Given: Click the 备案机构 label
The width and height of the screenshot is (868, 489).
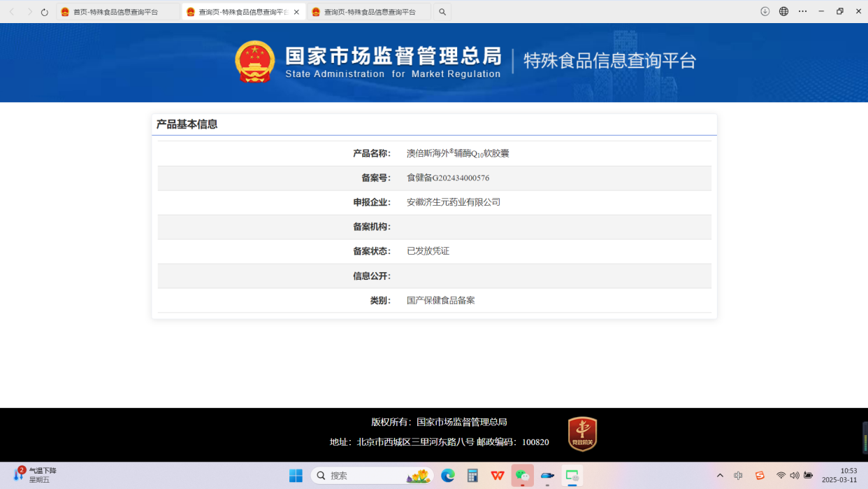Looking at the screenshot, I should pyautogui.click(x=371, y=227).
